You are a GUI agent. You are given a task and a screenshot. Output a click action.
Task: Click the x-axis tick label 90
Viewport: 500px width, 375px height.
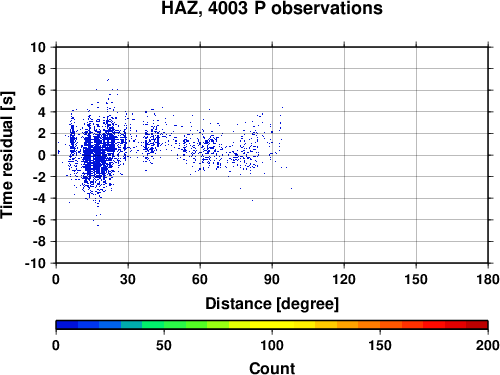(272, 279)
